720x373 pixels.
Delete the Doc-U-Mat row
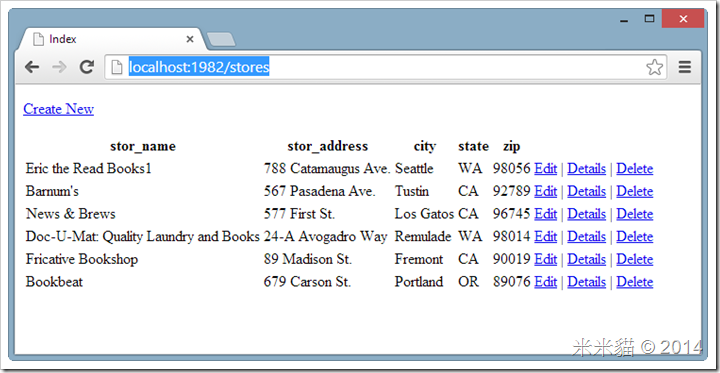tap(635, 236)
